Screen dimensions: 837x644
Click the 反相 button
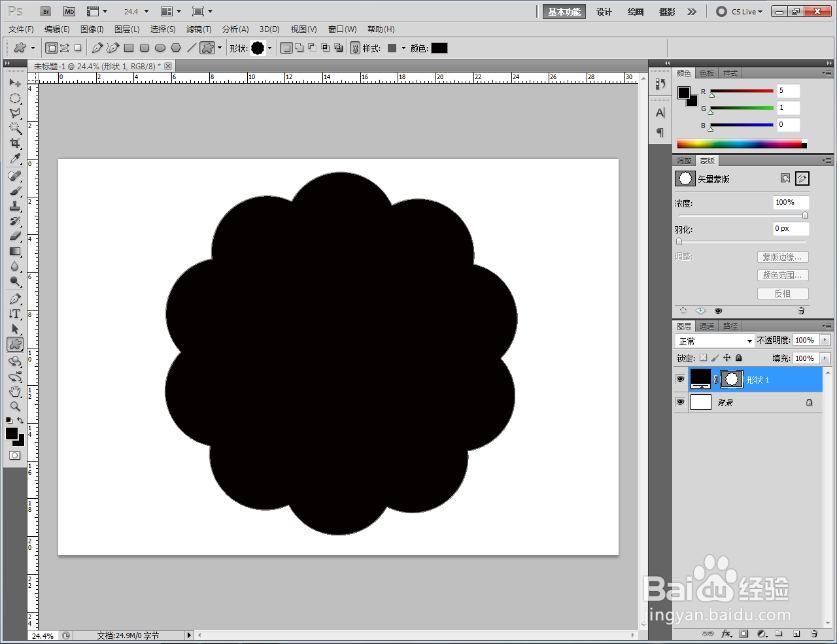point(783,294)
